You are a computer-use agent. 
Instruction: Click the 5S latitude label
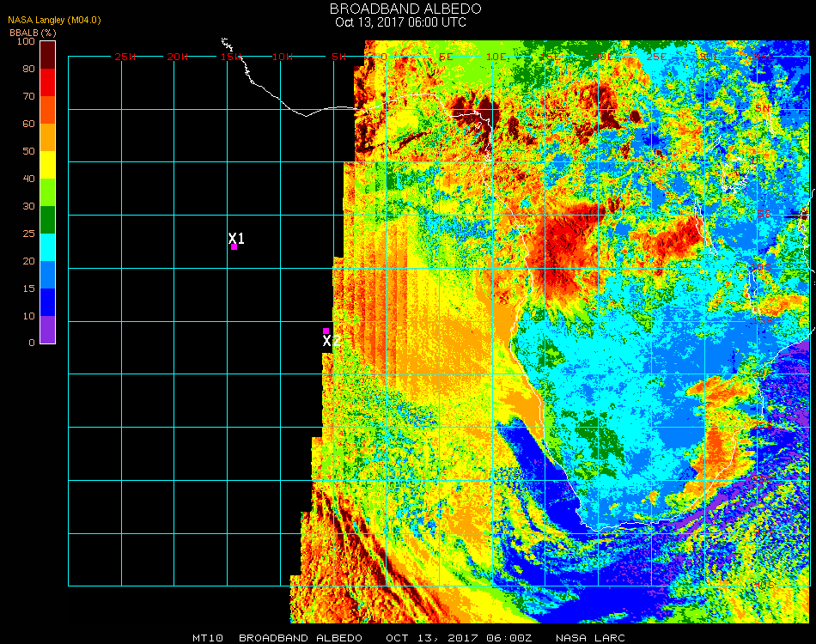[x=764, y=215]
